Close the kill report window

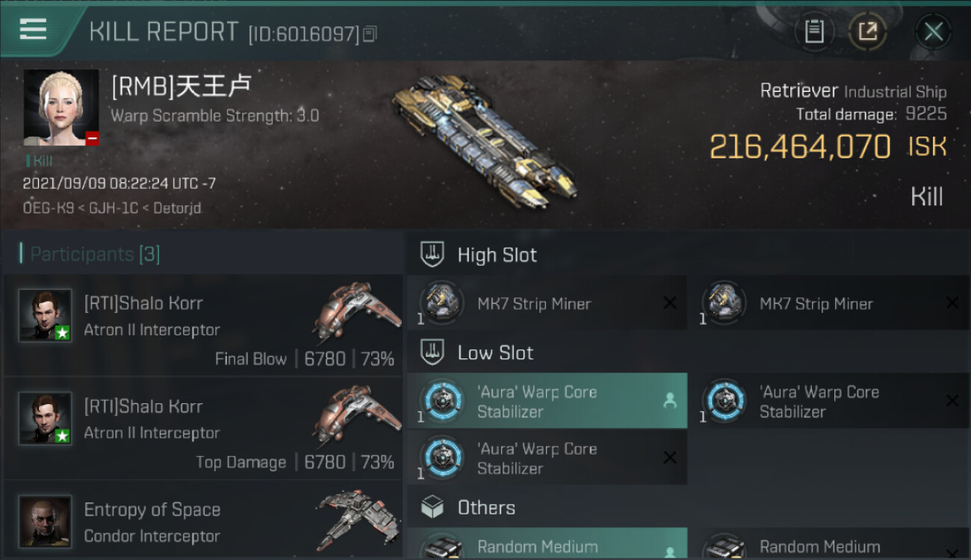coord(933,31)
